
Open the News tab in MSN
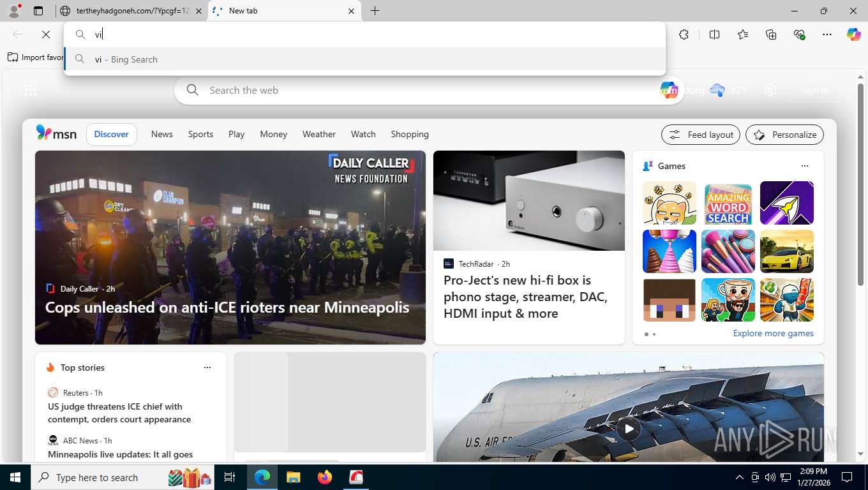pyautogui.click(x=162, y=134)
